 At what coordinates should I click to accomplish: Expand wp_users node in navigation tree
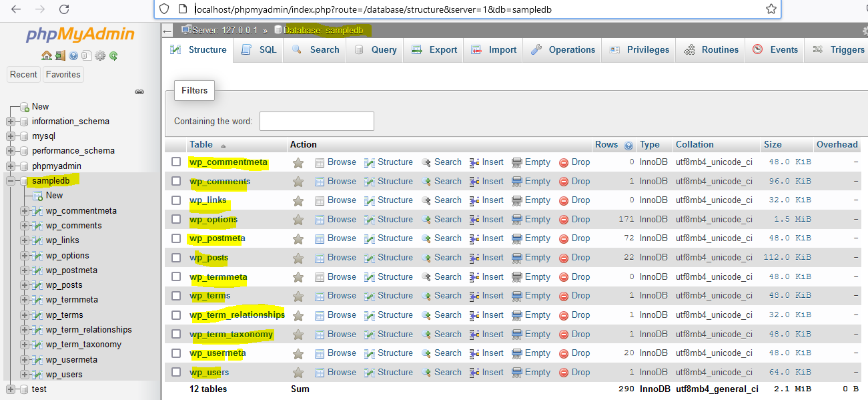25,375
